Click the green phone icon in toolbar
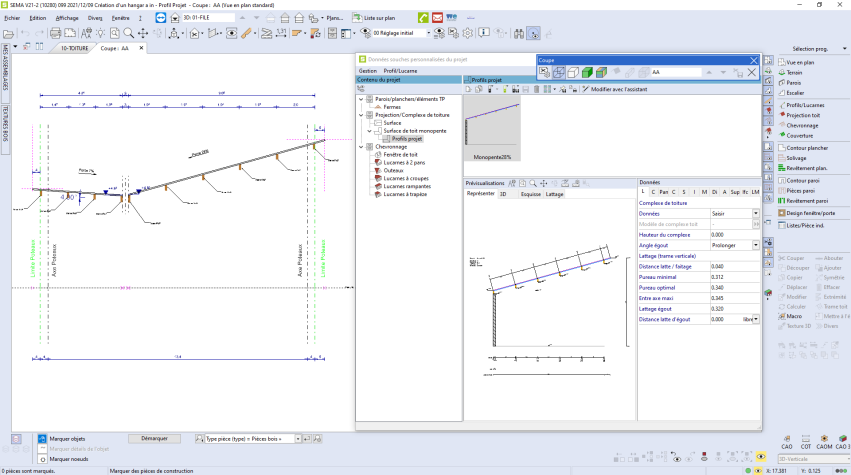 click(424, 18)
